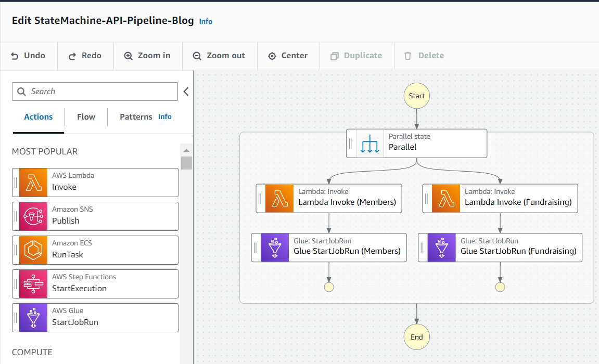Grab handle of Lambda Invoke (Members)
The height and width of the screenshot is (364, 599).
click(260, 199)
